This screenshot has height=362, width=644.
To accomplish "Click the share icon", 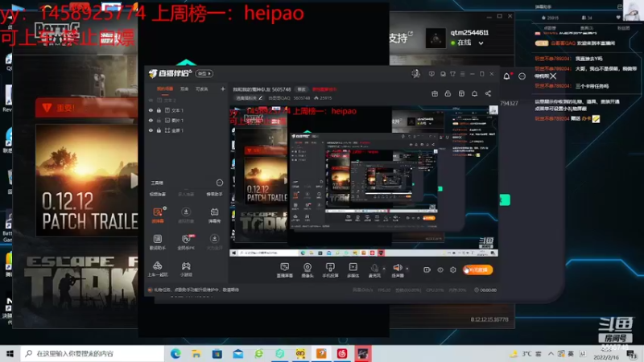I will click(x=488, y=93).
